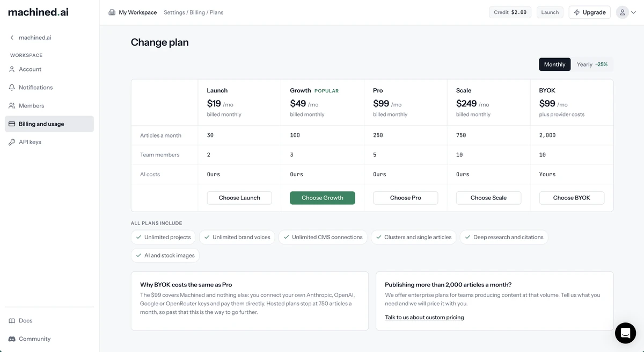Click the 2,000 articles value for BYOK

point(547,135)
